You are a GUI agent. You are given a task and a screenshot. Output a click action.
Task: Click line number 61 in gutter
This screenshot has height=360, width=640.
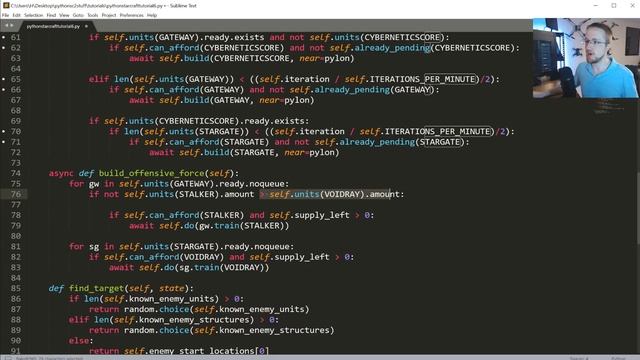click(x=16, y=37)
